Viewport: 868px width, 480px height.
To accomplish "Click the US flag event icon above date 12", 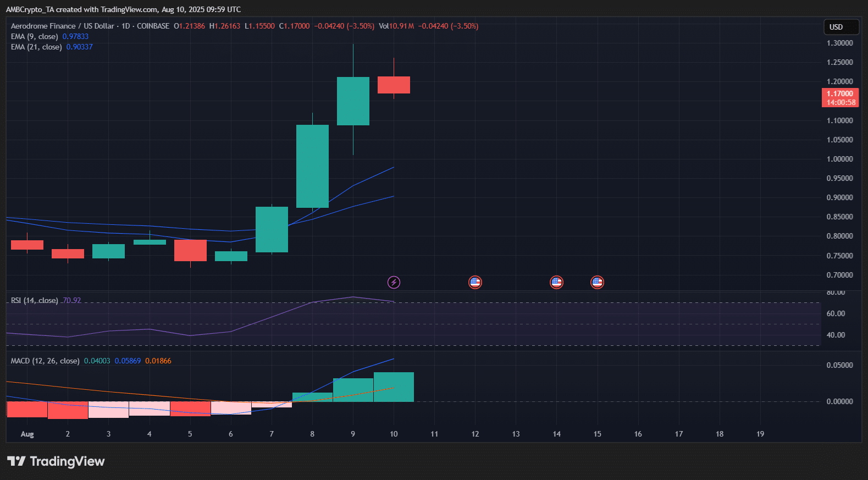I will tap(475, 283).
